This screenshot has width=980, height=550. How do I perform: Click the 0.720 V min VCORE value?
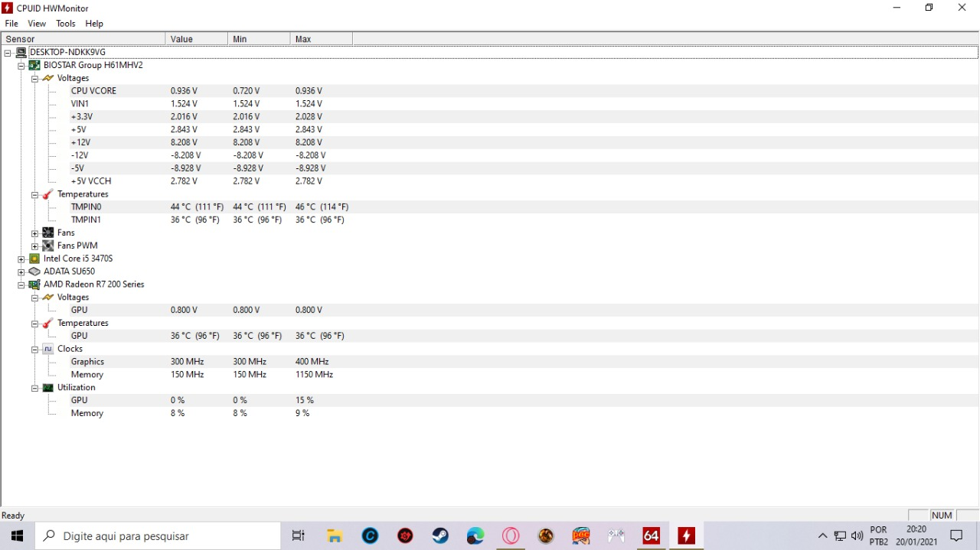point(247,91)
